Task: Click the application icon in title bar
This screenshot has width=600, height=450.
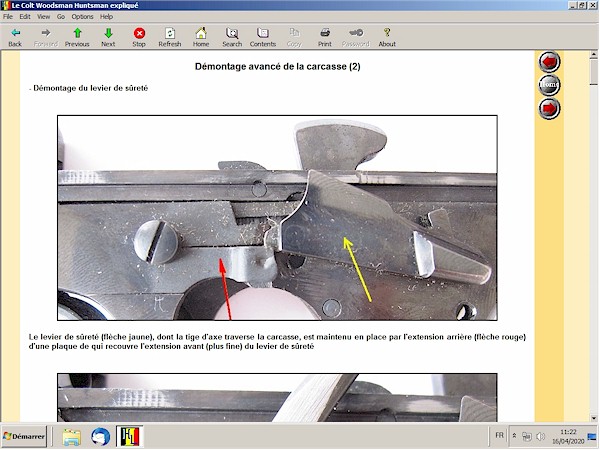Action: tap(5, 5)
